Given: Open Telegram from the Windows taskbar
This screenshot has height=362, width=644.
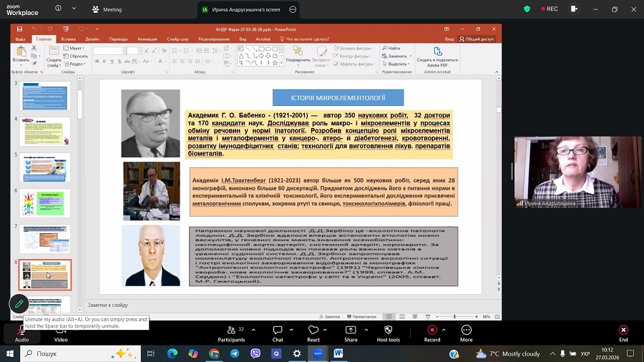Looking at the screenshot, I should [x=235, y=353].
